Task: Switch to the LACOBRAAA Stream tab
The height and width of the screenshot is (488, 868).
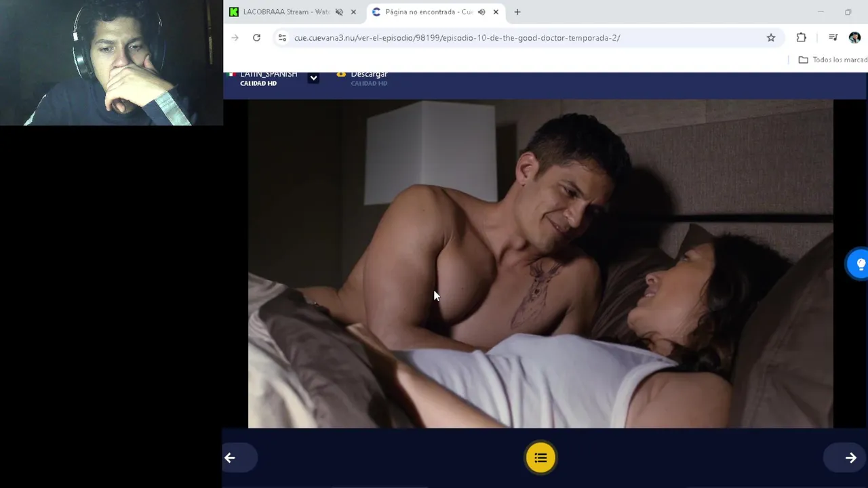Action: click(285, 12)
